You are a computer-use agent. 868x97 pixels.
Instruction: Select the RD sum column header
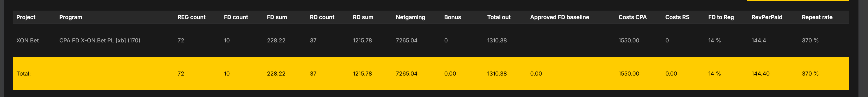point(363,17)
